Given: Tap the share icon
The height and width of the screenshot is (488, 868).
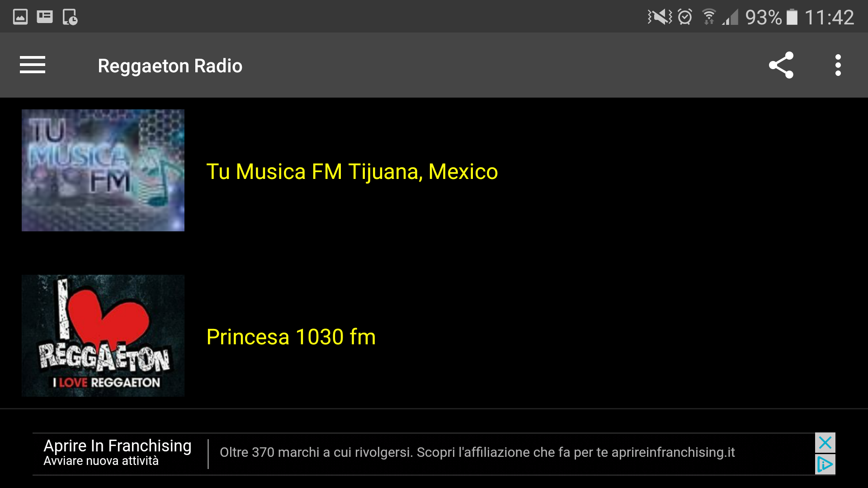Looking at the screenshot, I should click(781, 65).
